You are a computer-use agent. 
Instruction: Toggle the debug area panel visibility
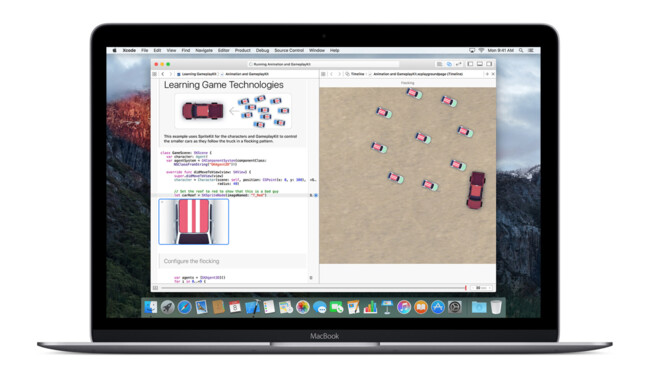click(479, 64)
